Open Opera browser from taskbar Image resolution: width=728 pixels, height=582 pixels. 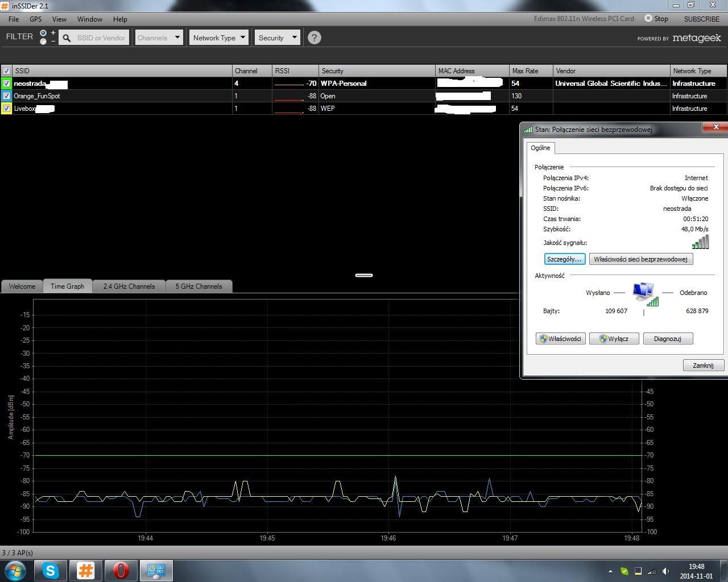(121, 570)
